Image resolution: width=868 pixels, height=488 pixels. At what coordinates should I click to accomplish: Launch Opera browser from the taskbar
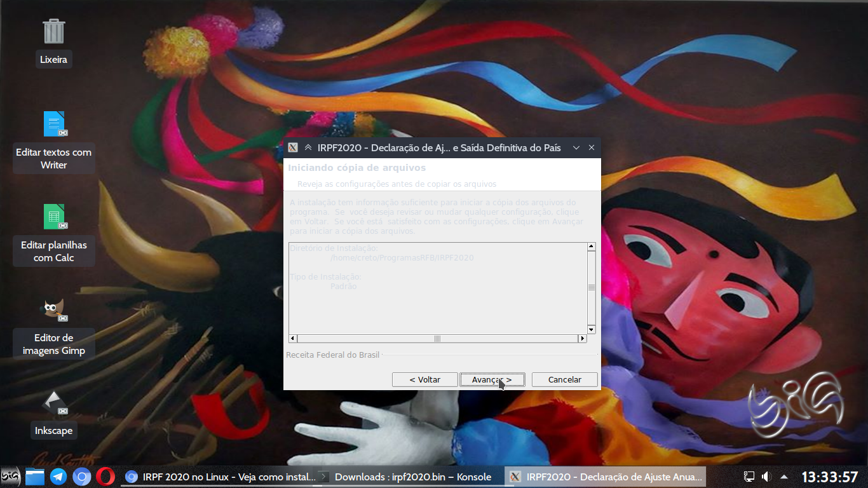pos(105,477)
